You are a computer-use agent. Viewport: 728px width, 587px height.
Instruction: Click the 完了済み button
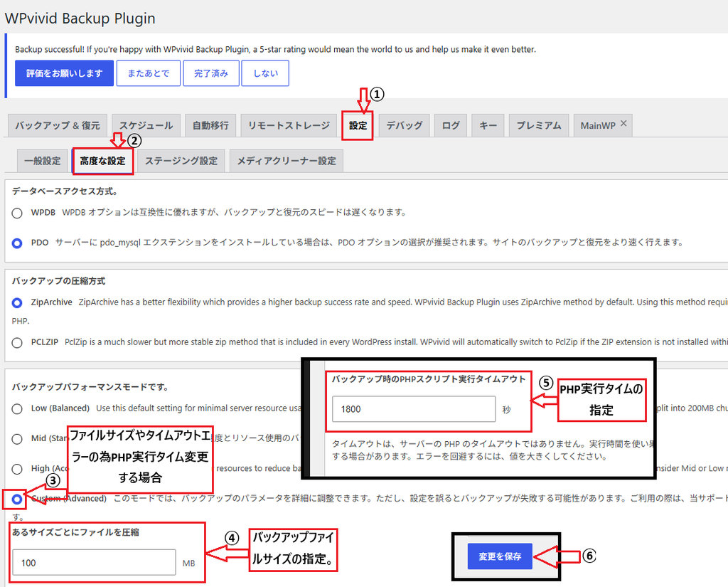pos(211,73)
